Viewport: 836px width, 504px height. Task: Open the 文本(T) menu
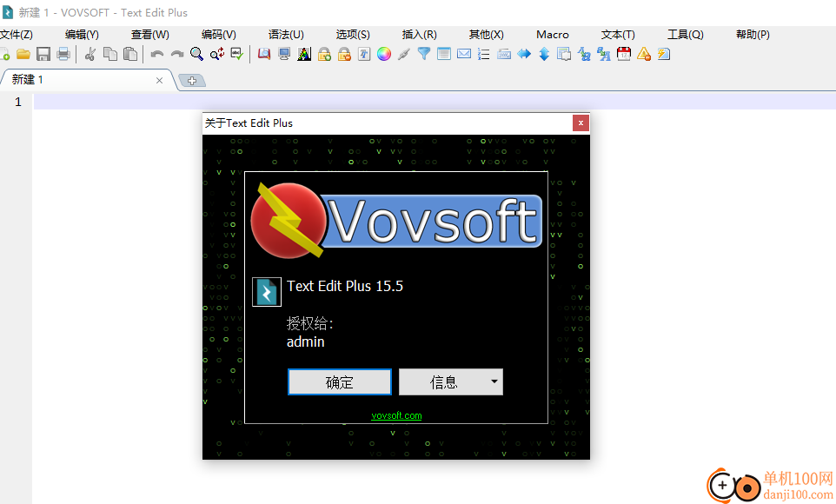click(x=618, y=35)
